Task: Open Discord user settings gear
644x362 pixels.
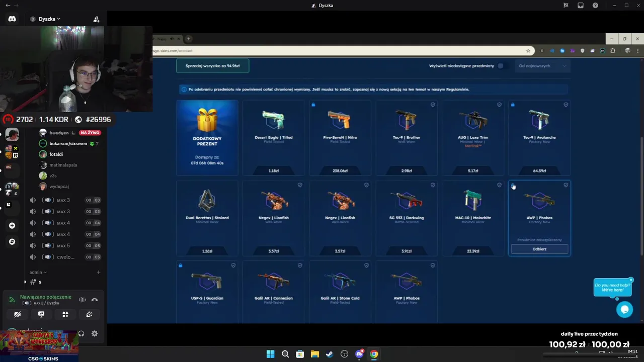Action: (x=95, y=333)
